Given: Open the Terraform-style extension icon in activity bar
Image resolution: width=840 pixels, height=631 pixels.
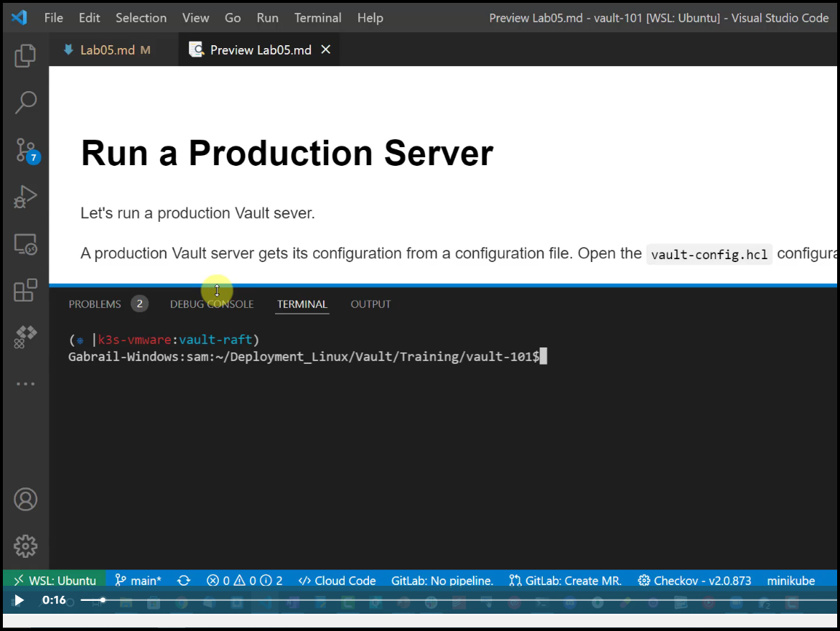Looking at the screenshot, I should click(25, 337).
